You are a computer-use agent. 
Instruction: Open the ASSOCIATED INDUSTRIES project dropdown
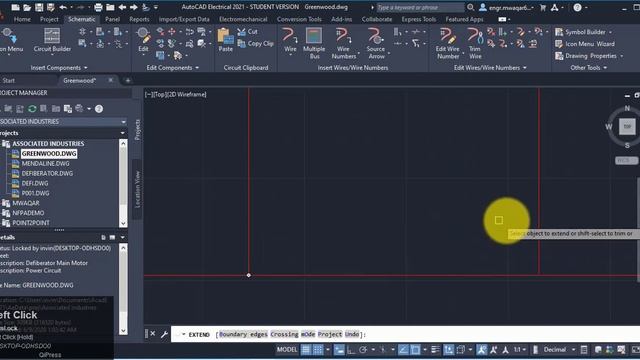pyautogui.click(x=123, y=122)
